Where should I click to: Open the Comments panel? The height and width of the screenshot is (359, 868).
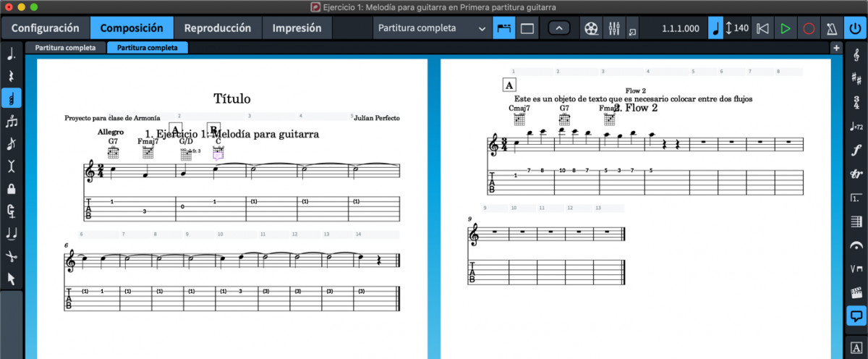[x=856, y=316]
